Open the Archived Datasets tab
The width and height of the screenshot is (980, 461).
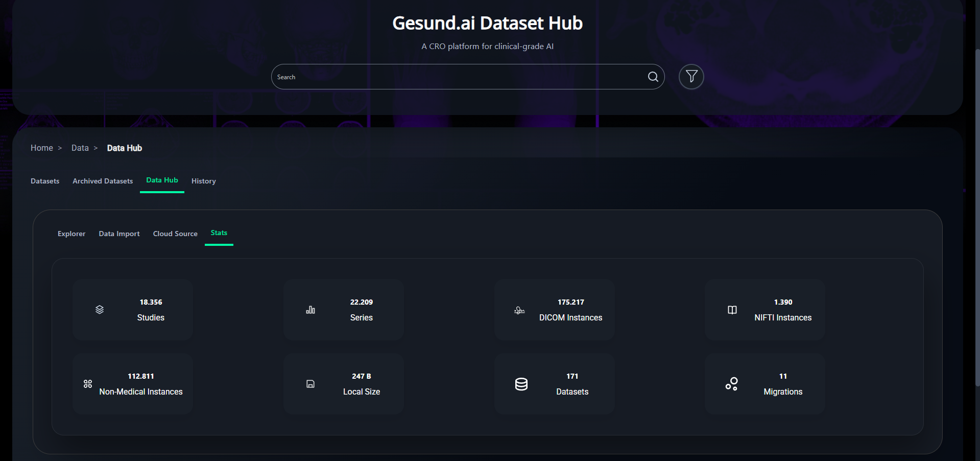point(103,181)
